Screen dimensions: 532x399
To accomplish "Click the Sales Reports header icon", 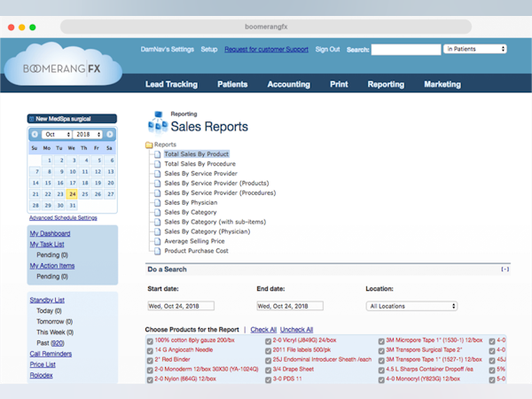I will click(x=158, y=122).
